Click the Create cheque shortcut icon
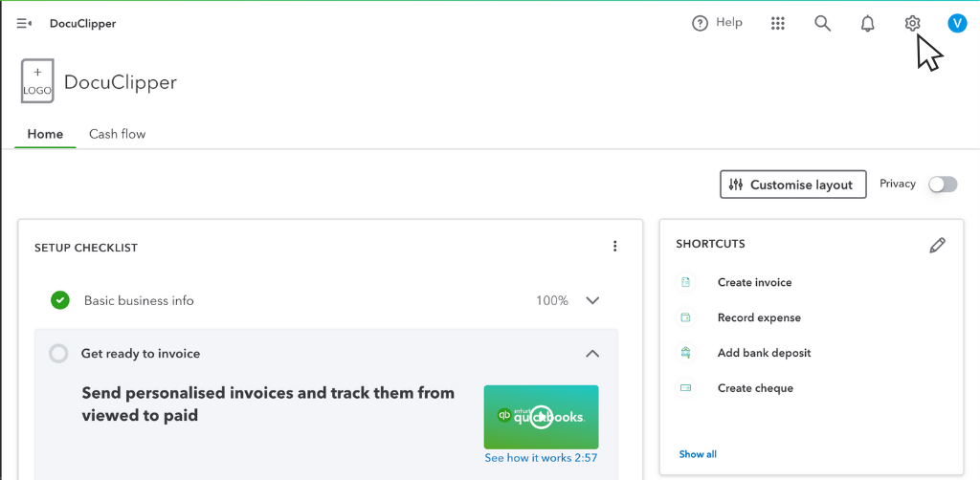The image size is (980, 480). pyautogui.click(x=685, y=388)
